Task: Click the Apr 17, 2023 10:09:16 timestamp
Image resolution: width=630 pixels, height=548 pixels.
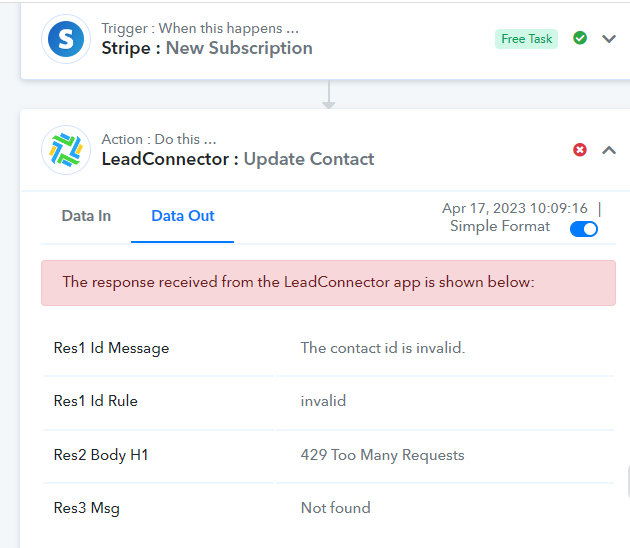Action: [515, 208]
